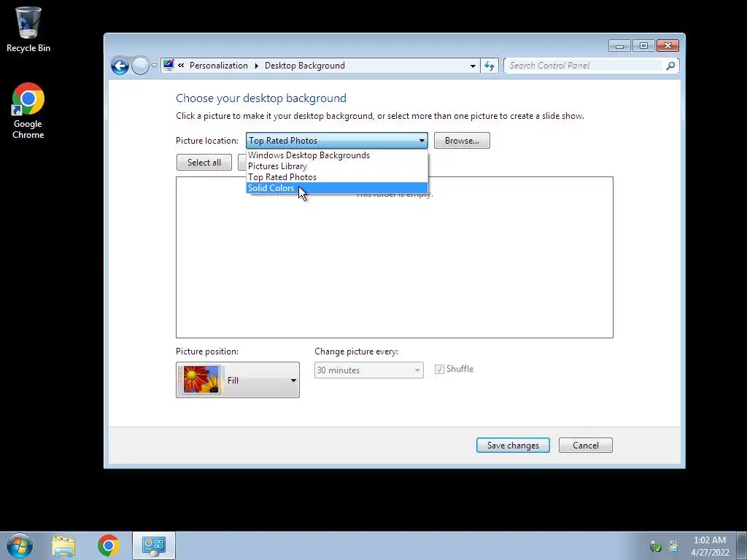
Task: Open the recent pages arrow beside Forward
Action: pyautogui.click(x=154, y=66)
